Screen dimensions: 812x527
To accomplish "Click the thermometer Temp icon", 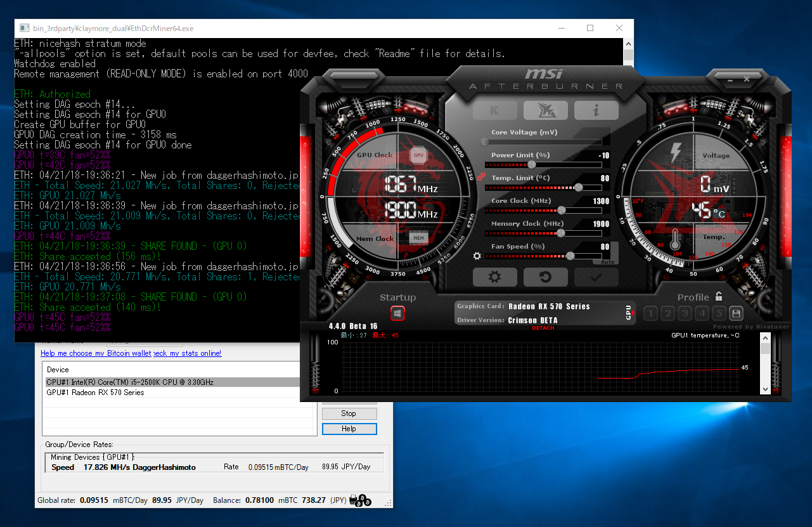I will coord(675,239).
